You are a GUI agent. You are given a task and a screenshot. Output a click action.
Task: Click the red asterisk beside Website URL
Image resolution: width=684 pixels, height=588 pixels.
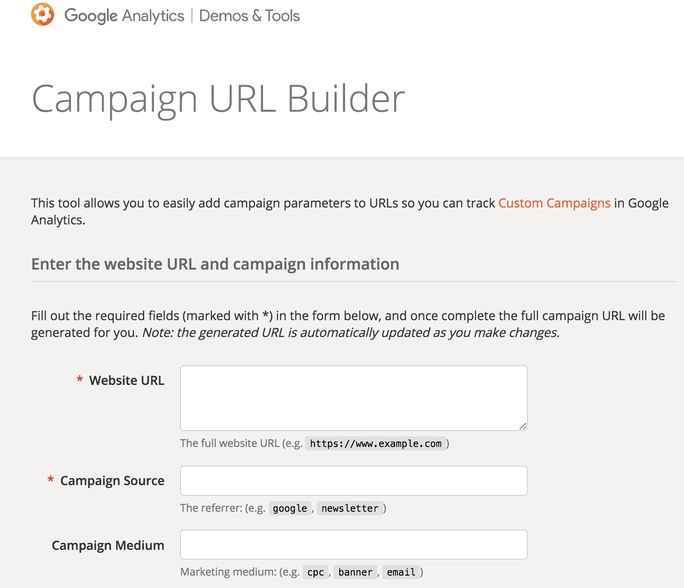pos(79,379)
